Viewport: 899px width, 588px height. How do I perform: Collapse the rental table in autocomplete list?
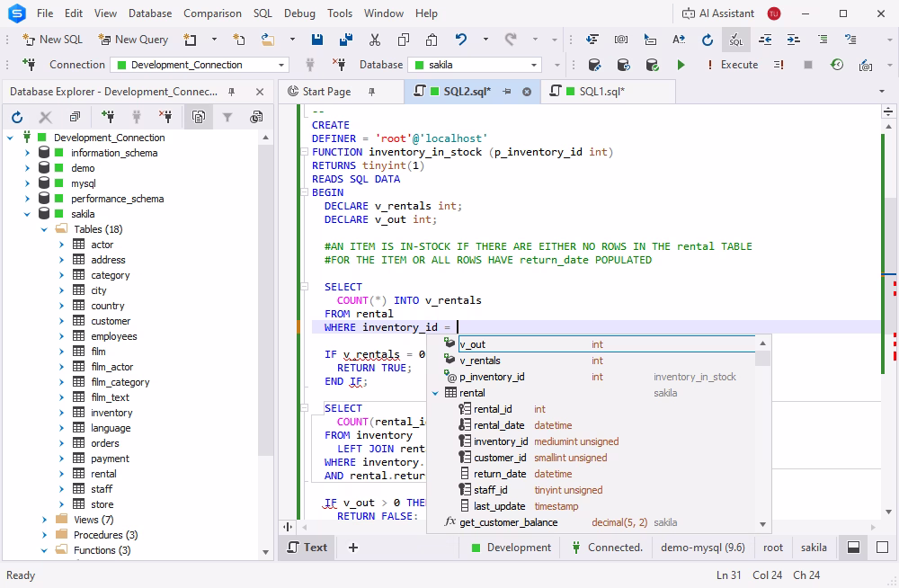pyautogui.click(x=435, y=393)
